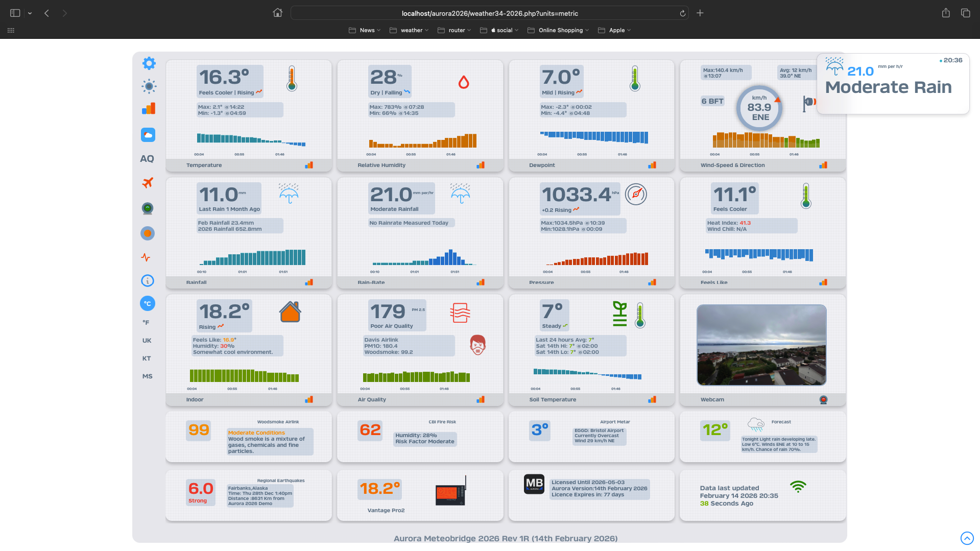The height and width of the screenshot is (551, 980).
Task: Expand the News bookmarks folder
Action: coord(365,30)
